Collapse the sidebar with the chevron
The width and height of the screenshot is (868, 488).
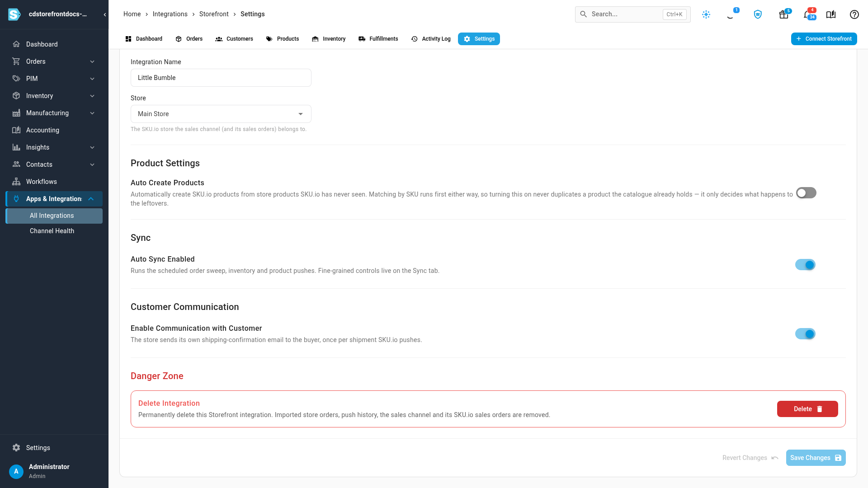coord(105,14)
